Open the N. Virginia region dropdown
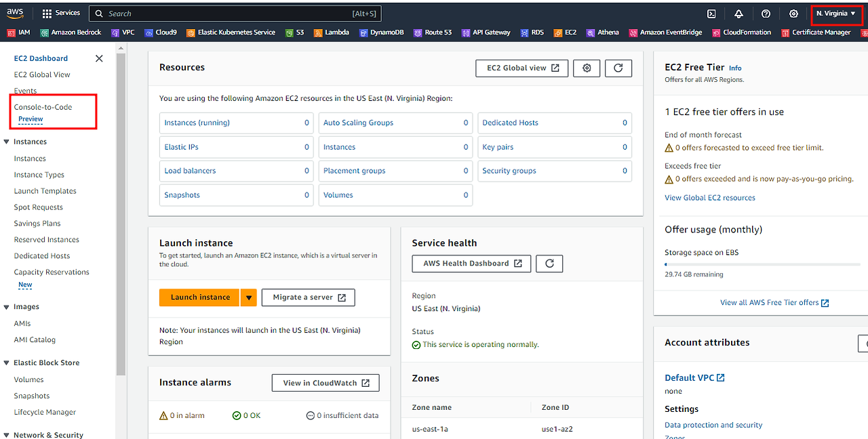Viewport: 868px width, 439px height. click(836, 14)
